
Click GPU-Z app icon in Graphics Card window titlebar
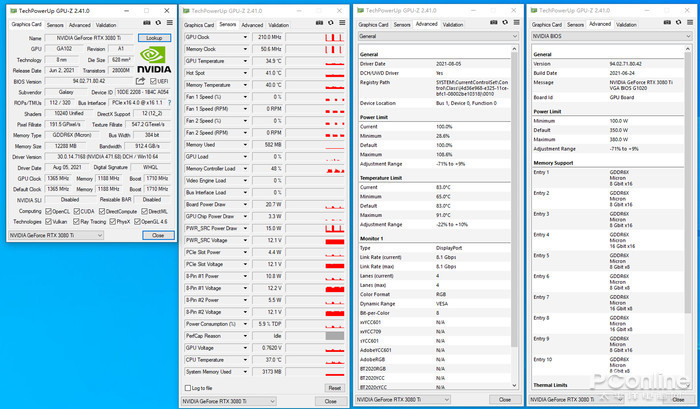pos(13,10)
